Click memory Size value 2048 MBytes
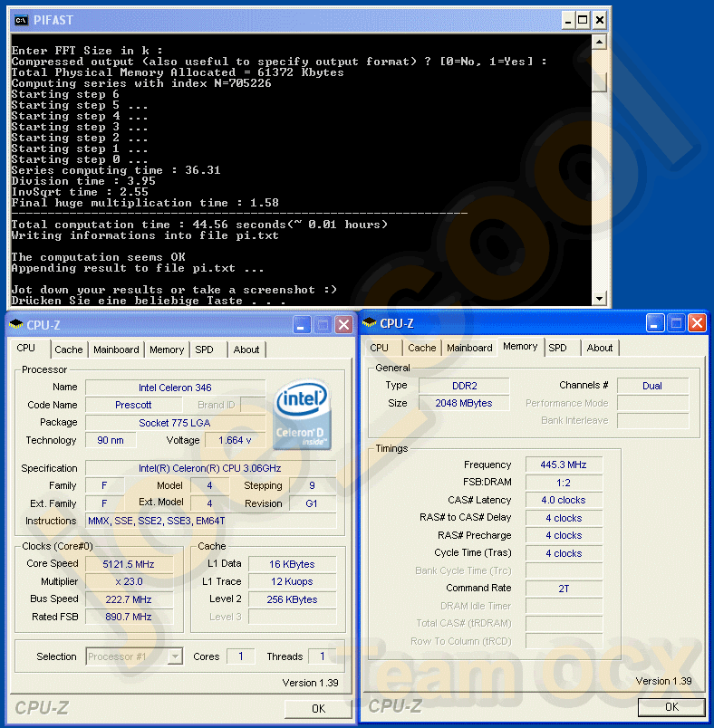The width and height of the screenshot is (714, 728). (x=464, y=403)
